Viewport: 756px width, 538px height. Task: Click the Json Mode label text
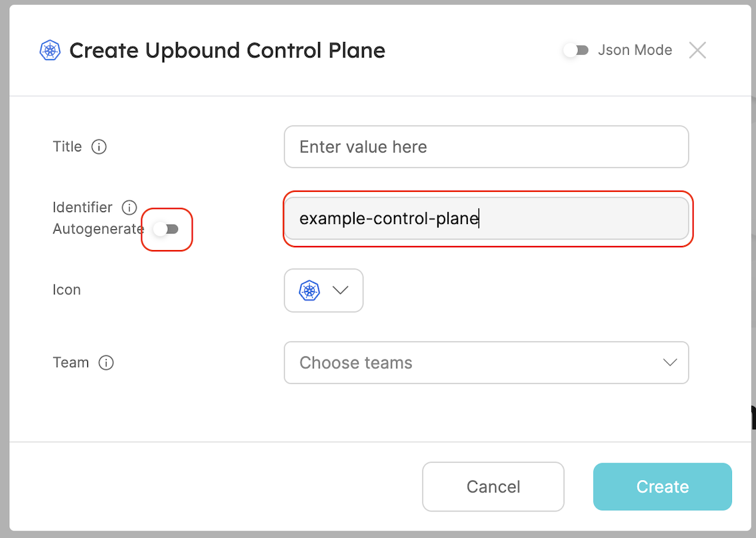click(x=635, y=50)
